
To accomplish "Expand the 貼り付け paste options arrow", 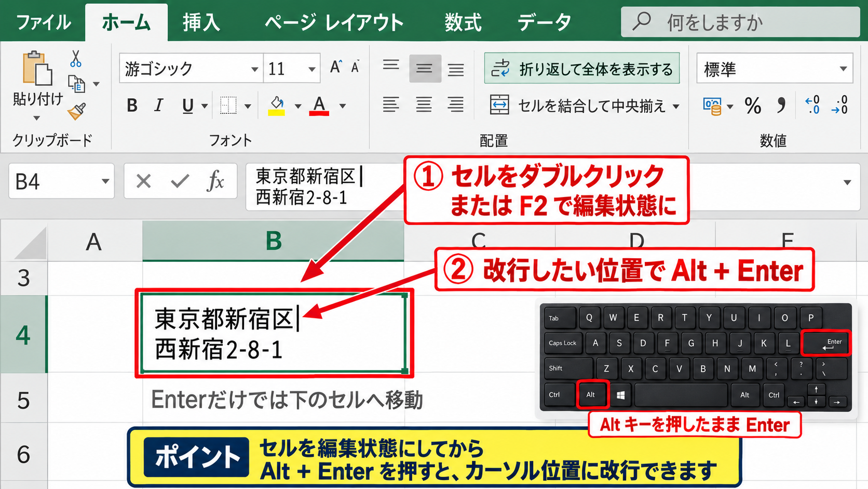I will tap(36, 118).
